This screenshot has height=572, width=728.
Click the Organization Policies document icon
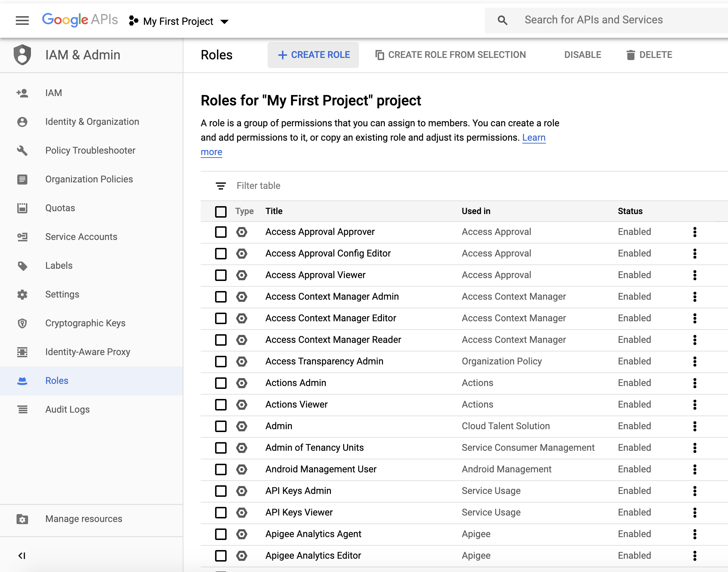click(x=22, y=179)
